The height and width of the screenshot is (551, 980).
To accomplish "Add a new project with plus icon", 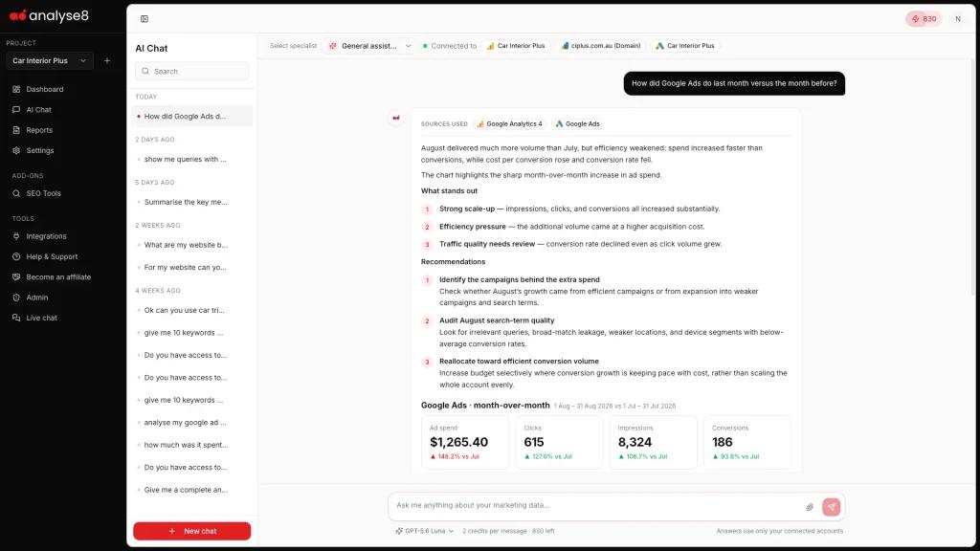I will (107, 60).
